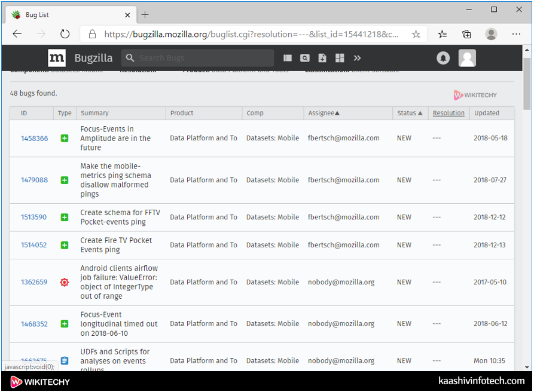Click the Search Bugs input field
The image size is (534, 392).
(203, 58)
